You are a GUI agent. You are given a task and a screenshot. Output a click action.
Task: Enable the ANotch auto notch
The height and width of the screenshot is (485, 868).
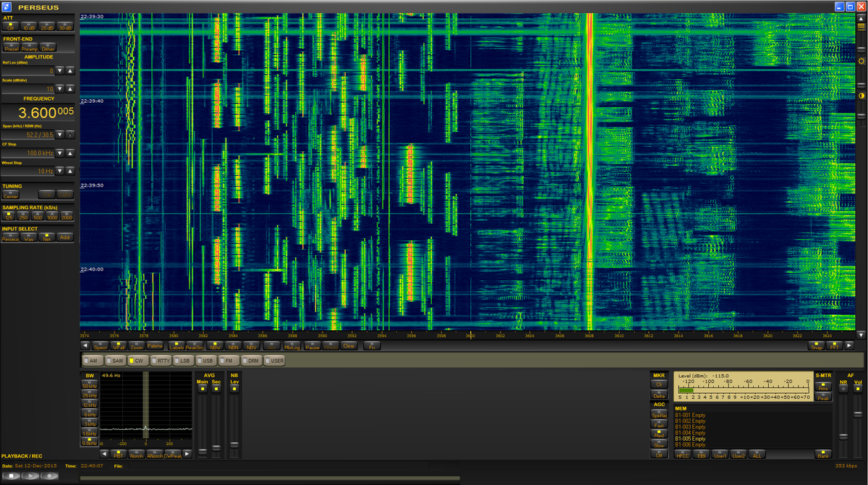(155, 454)
